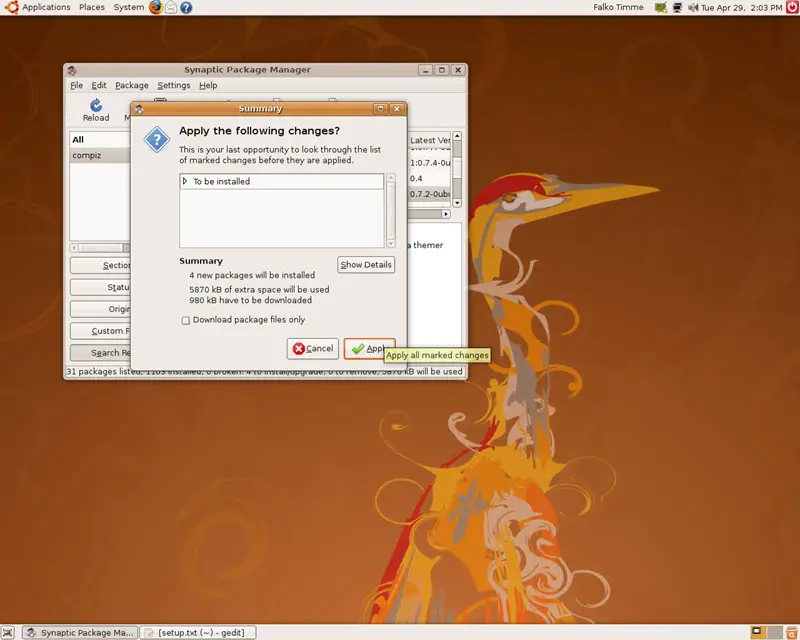Click the package list vertical scrollbar down arrow
The width and height of the screenshot is (800, 640).
457,203
